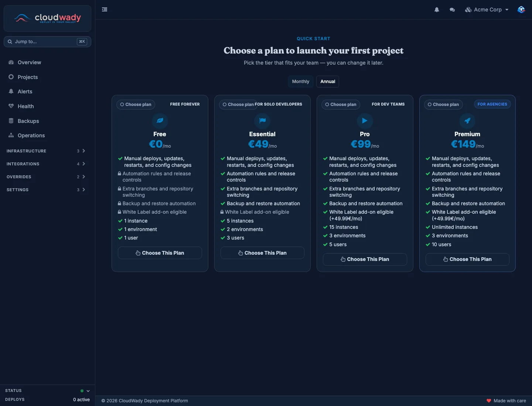Viewport: 532px width, 406px height.
Task: Click the footer heart icon
Action: click(489, 401)
